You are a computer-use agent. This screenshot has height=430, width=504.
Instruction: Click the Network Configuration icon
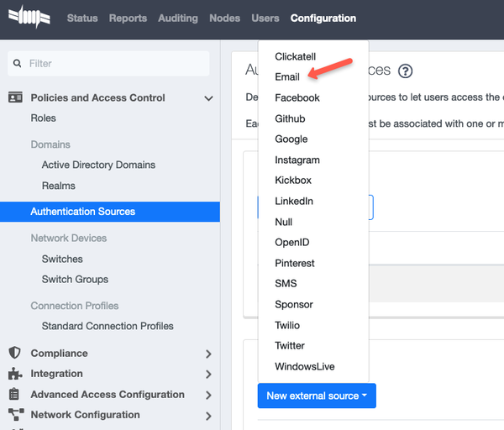(15, 414)
